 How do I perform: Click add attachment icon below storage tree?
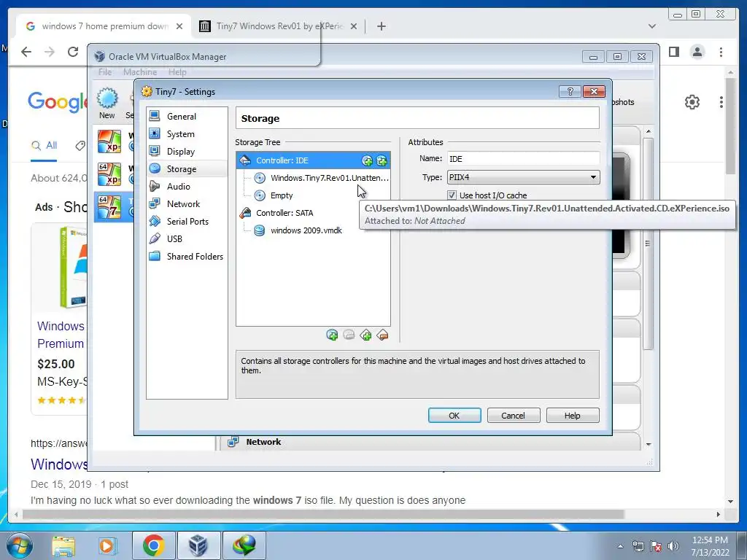coord(332,335)
